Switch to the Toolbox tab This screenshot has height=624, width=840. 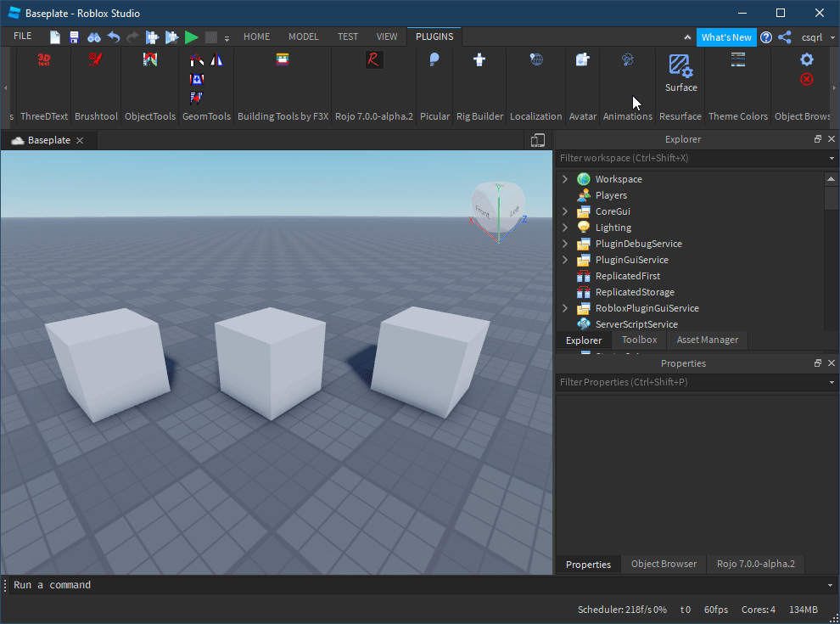639,340
